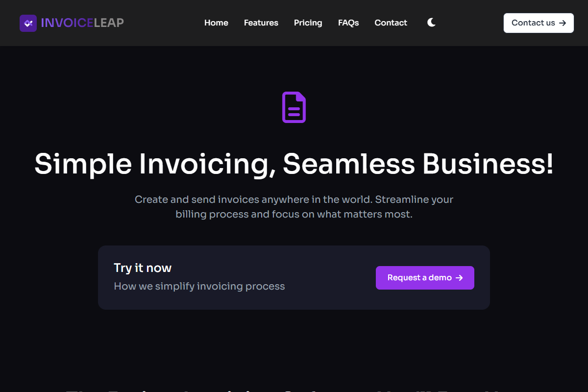This screenshot has height=392, width=588.
Task: Click the purple invoice document icon
Action: tap(294, 107)
